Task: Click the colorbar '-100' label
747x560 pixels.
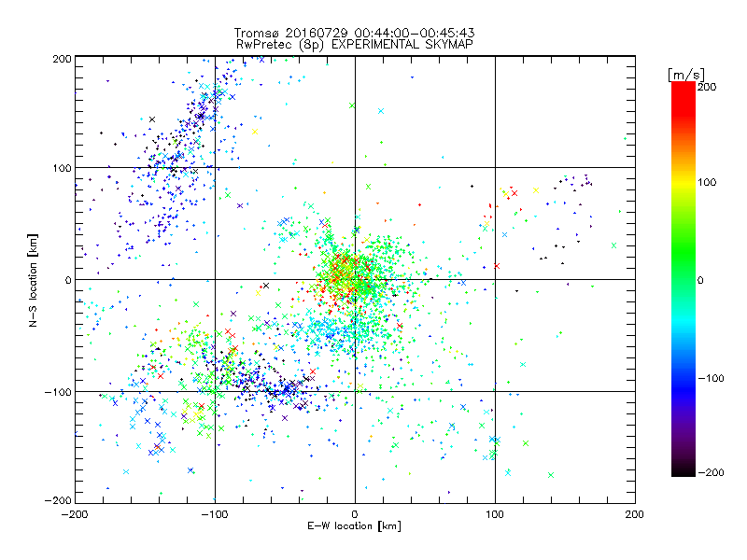Action: pyautogui.click(x=711, y=379)
